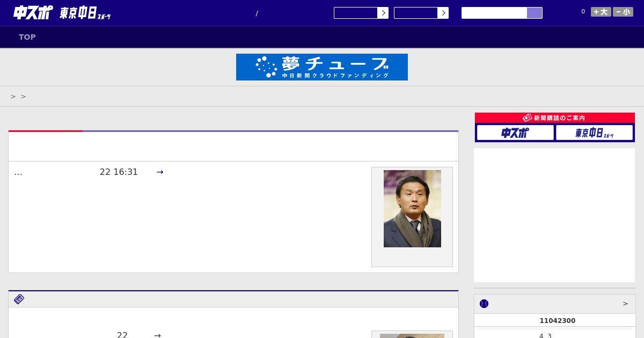Image resolution: width=644 pixels, height=338 pixels.
Task: Expand the sidebar baseball box chevron
Action: pos(625,304)
